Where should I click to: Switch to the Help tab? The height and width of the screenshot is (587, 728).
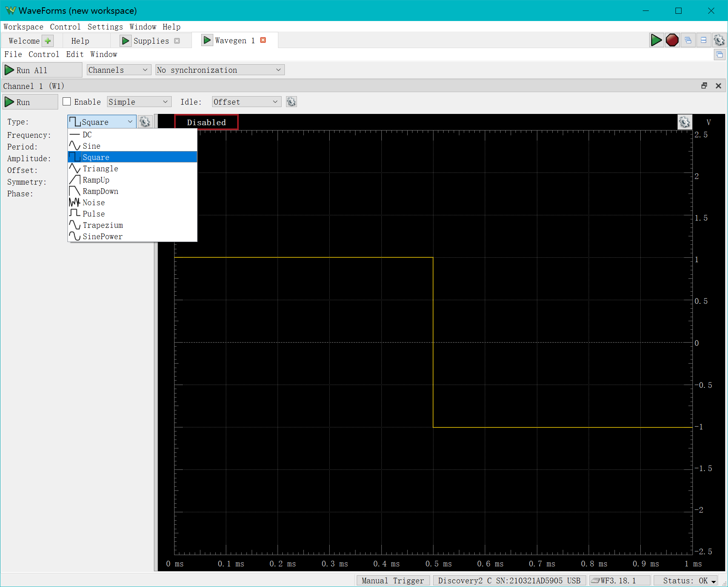coord(80,41)
